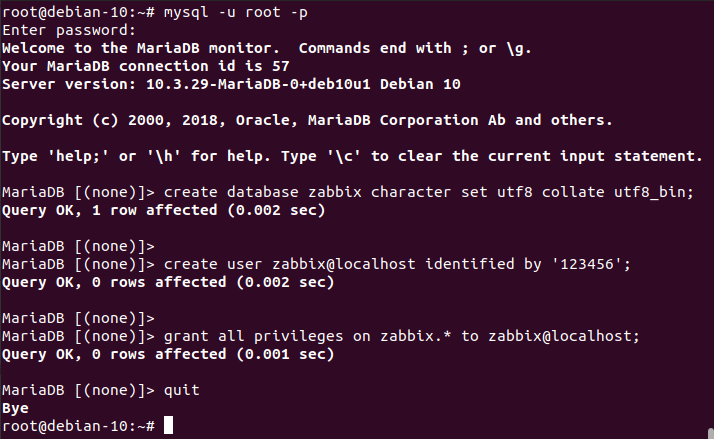Click the 'Welcome to the MariaDB monitor' line
Screen dimensions: 714x439
click(x=267, y=48)
